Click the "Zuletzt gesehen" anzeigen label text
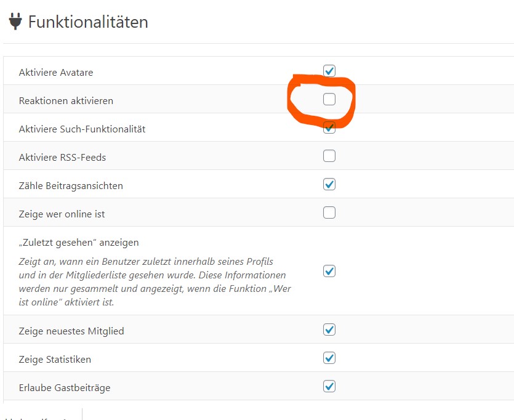Image resolution: width=514 pixels, height=420 pixels. point(79,242)
